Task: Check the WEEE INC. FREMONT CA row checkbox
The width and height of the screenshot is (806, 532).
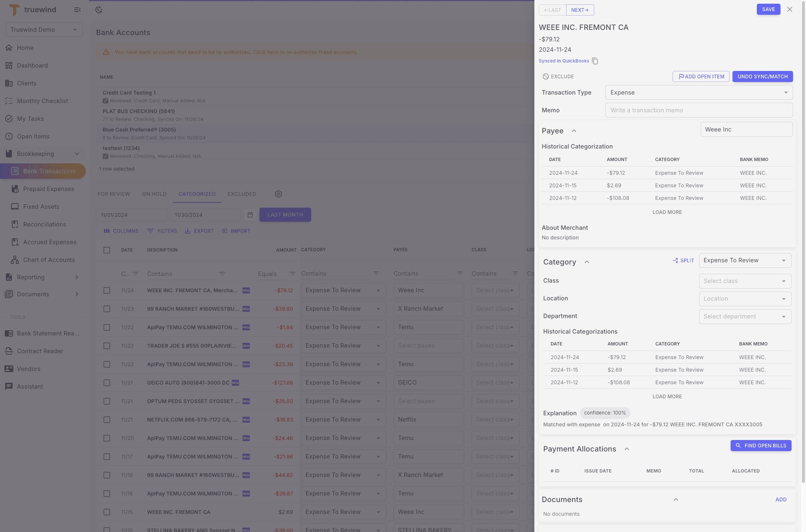Action: tap(107, 290)
